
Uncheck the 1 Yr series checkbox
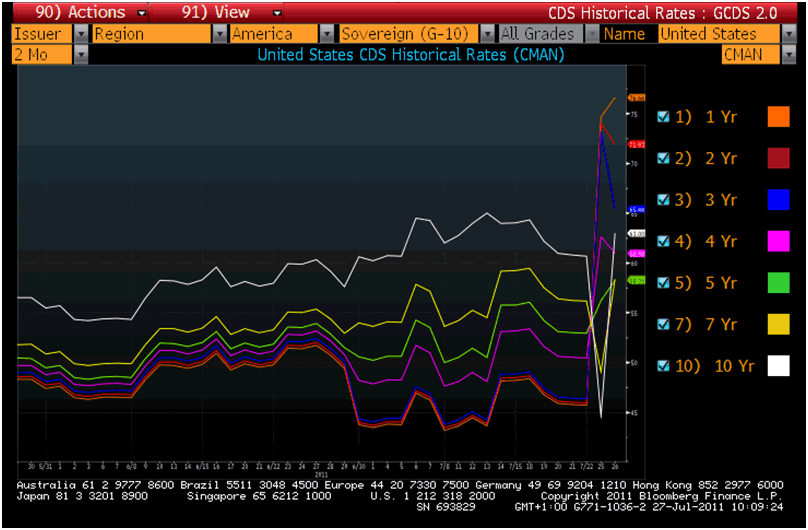(x=664, y=117)
